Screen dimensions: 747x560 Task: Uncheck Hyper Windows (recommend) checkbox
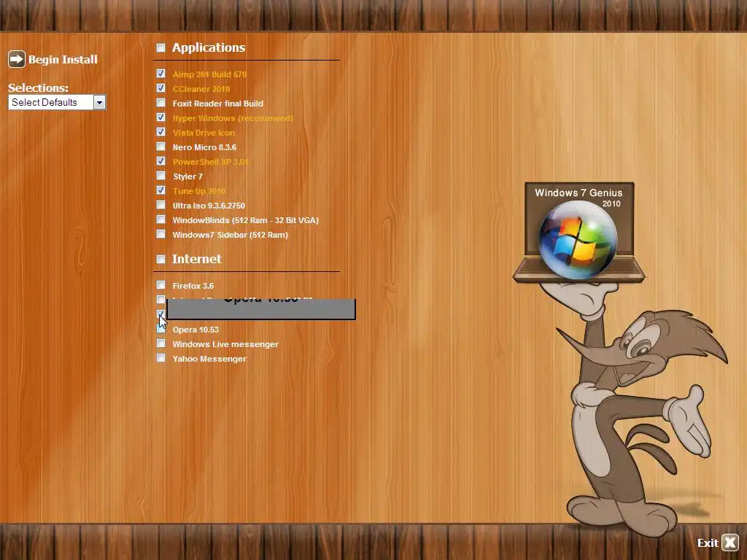point(161,117)
